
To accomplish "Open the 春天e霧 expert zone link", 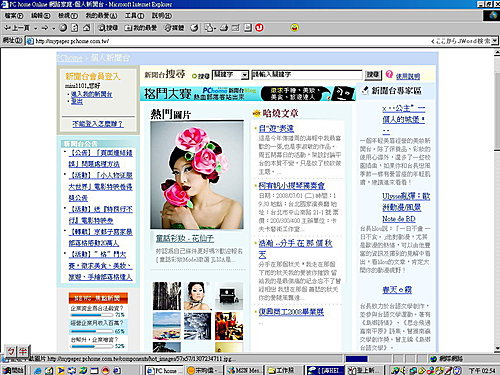I will 397,290.
